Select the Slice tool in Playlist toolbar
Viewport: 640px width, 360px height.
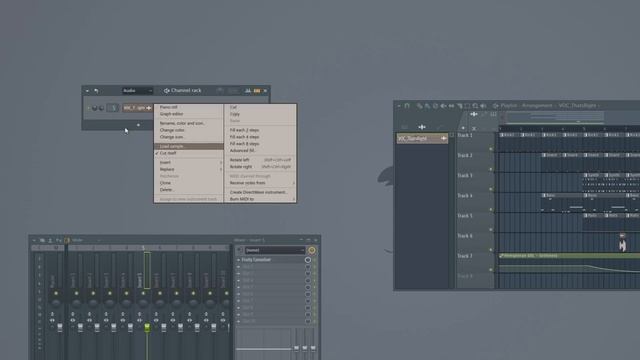(x=460, y=106)
